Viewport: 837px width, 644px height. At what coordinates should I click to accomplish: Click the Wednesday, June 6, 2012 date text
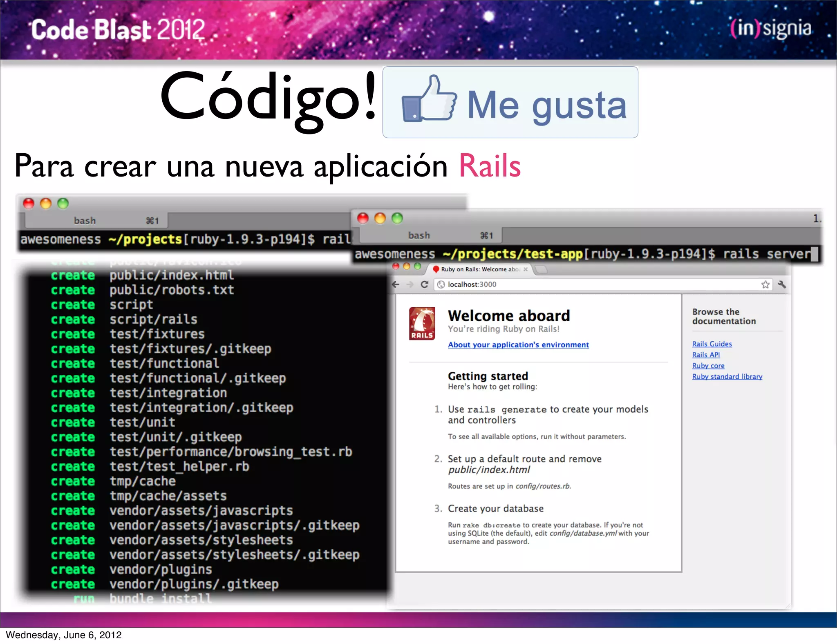[64, 635]
